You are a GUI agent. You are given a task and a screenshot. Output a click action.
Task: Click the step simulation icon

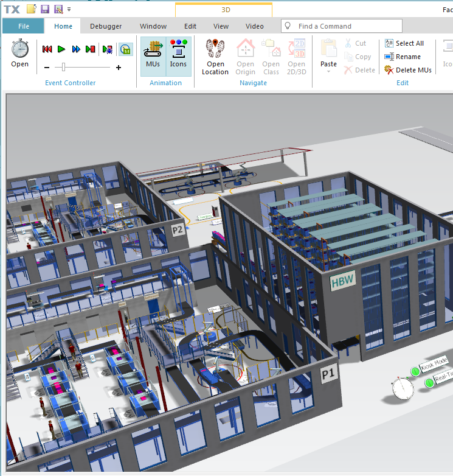pos(91,49)
